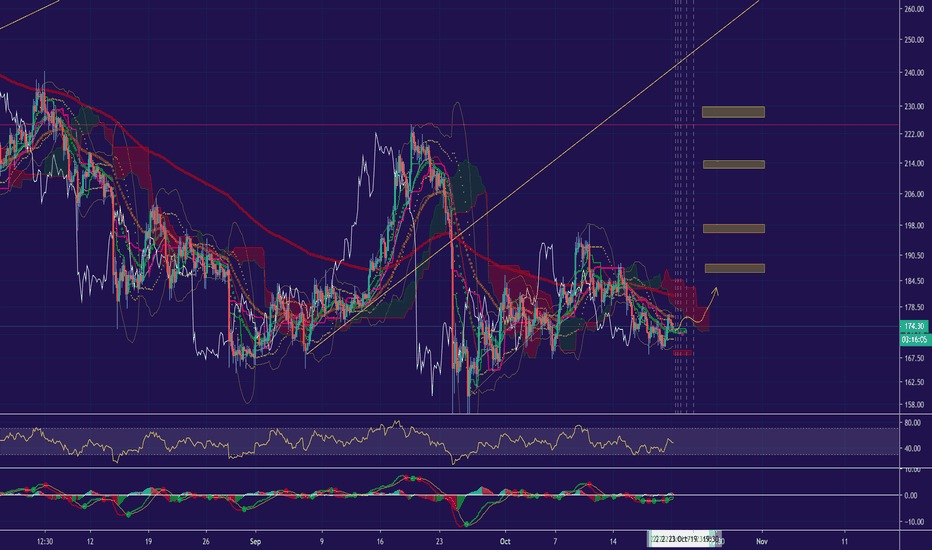Click the 26 date label on time axis
932x550 pixels.
pyautogui.click(x=206, y=541)
